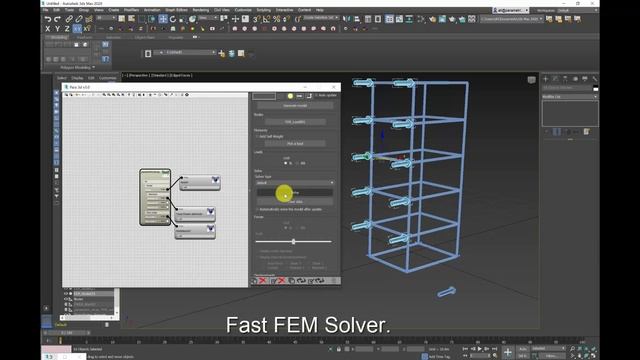Toggle the 3D Snaps icon

click(256, 19)
